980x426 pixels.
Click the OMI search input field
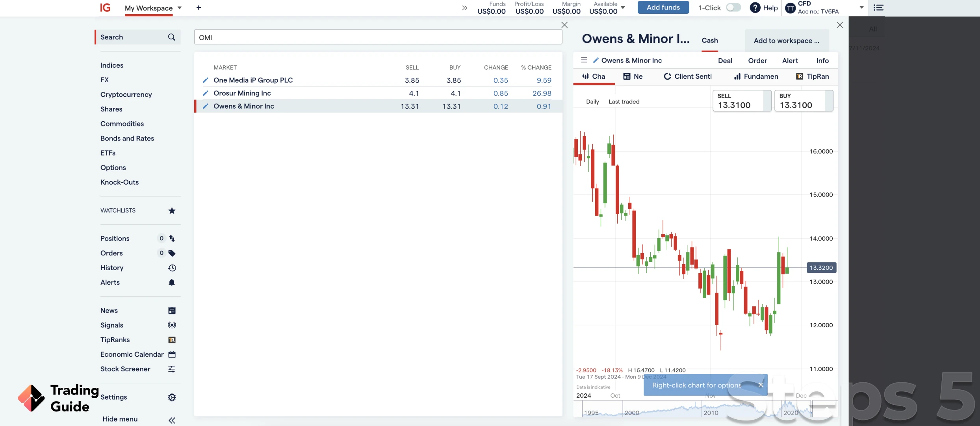coord(378,37)
